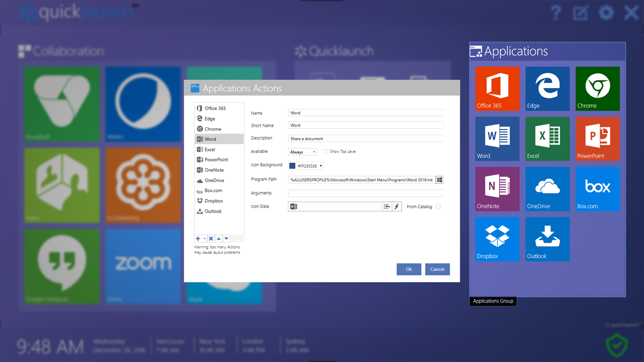Move selected action down in list
Viewport: 644px width, 362px height.
[226, 239]
